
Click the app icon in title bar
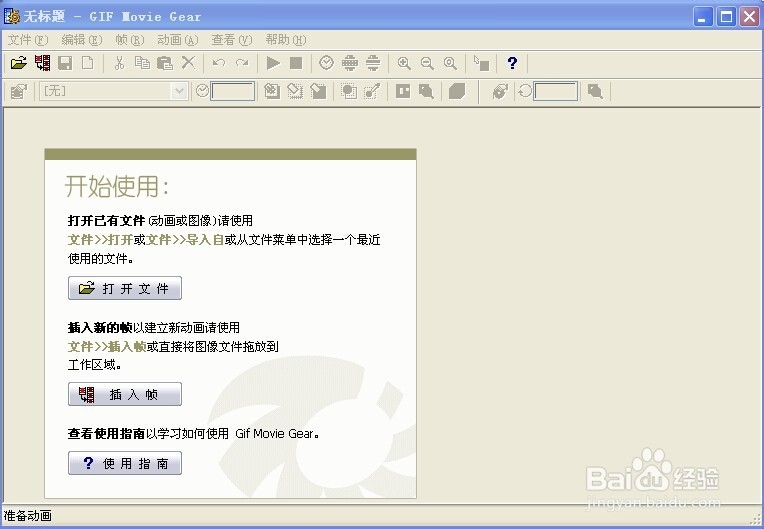coord(12,16)
